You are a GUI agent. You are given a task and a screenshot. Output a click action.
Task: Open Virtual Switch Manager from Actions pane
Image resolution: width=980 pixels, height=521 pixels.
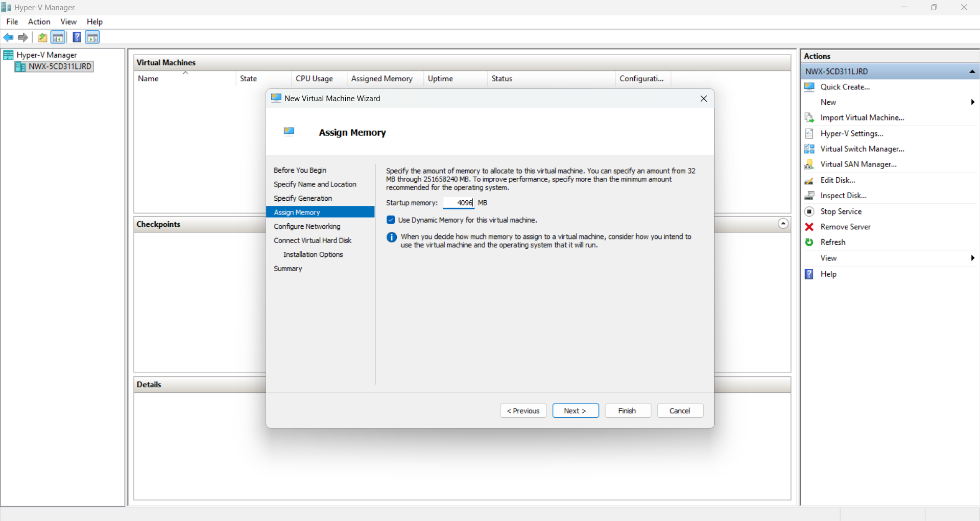coord(862,149)
